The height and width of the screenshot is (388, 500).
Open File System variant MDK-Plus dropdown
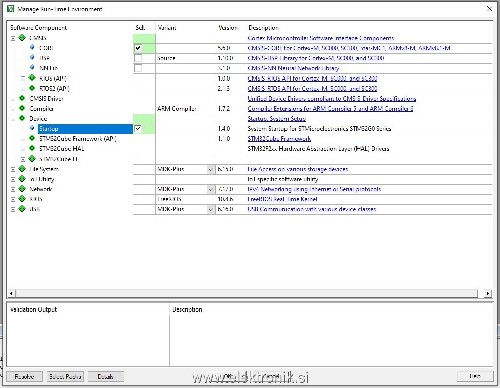210,169
